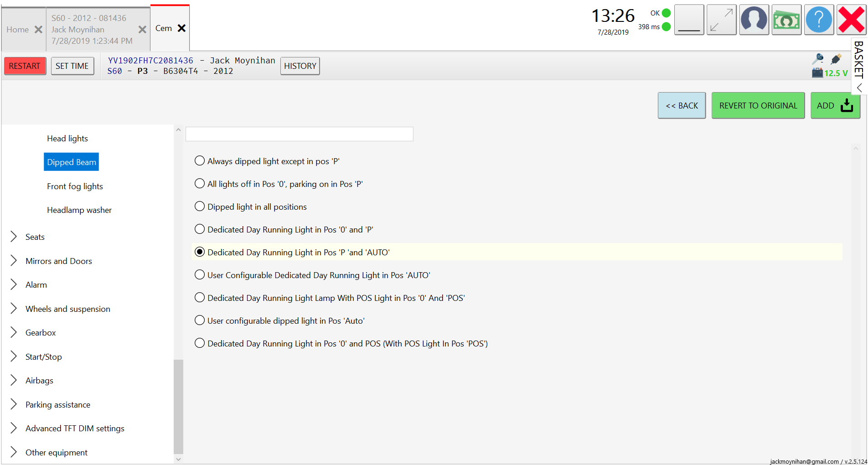Open the HISTORY button
This screenshot has width=868, height=465.
pos(300,66)
